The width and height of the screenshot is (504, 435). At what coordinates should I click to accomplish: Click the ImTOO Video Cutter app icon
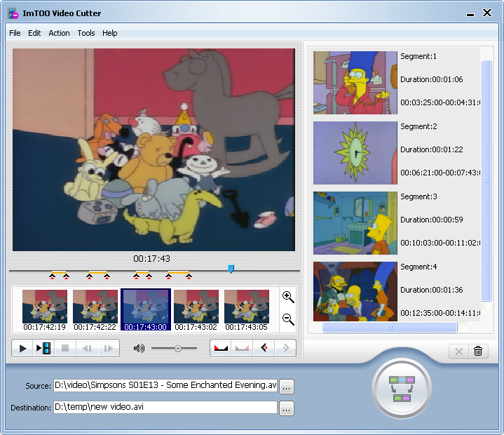[x=13, y=13]
